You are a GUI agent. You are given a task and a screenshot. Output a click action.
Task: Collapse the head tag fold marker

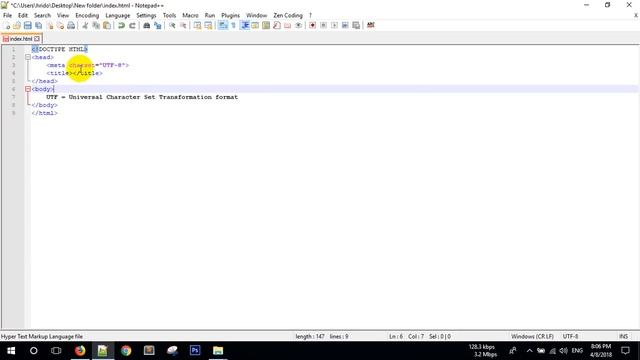point(28,57)
